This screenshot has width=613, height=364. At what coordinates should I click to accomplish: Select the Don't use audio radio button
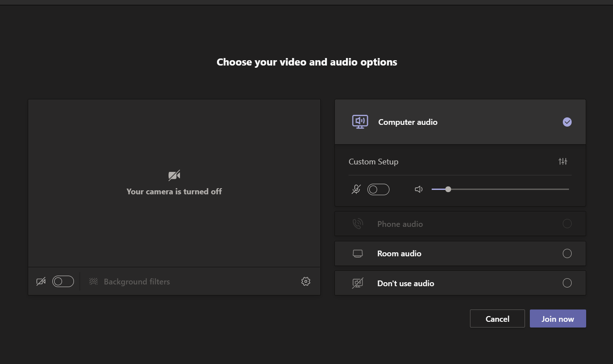coord(567,283)
